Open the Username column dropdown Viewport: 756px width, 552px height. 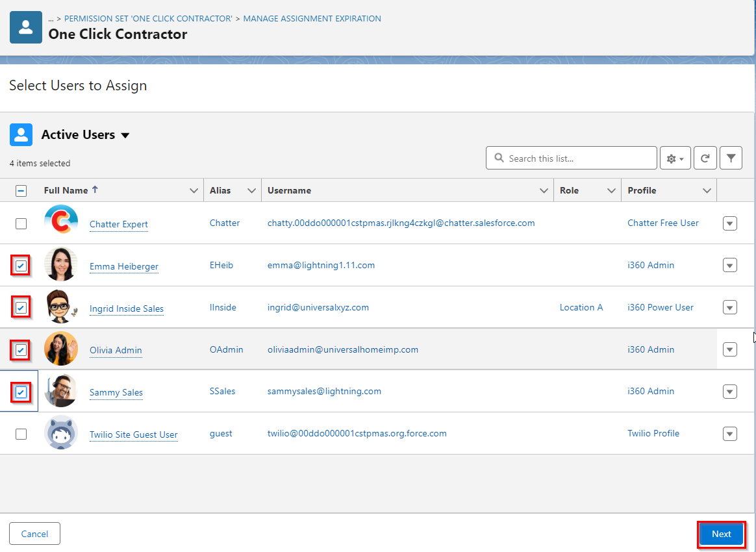(544, 190)
